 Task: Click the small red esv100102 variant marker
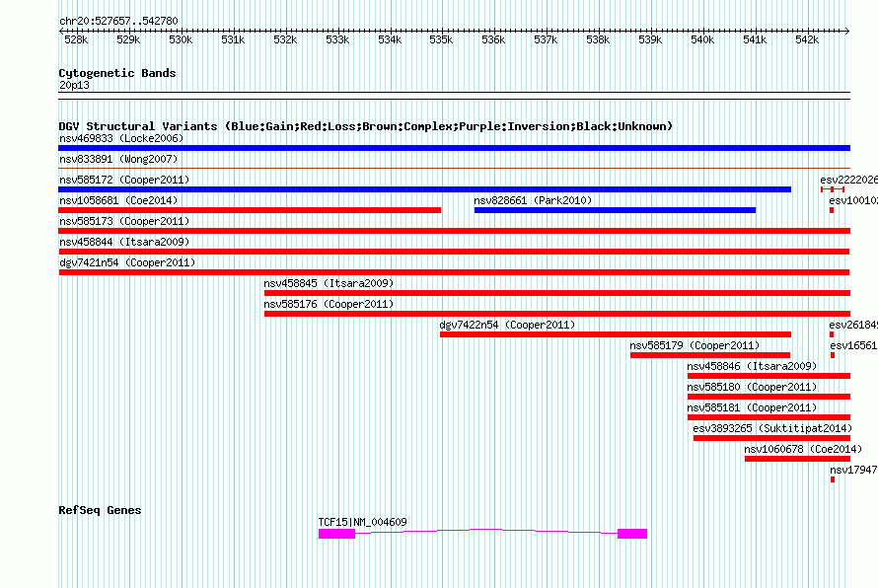[x=832, y=210]
